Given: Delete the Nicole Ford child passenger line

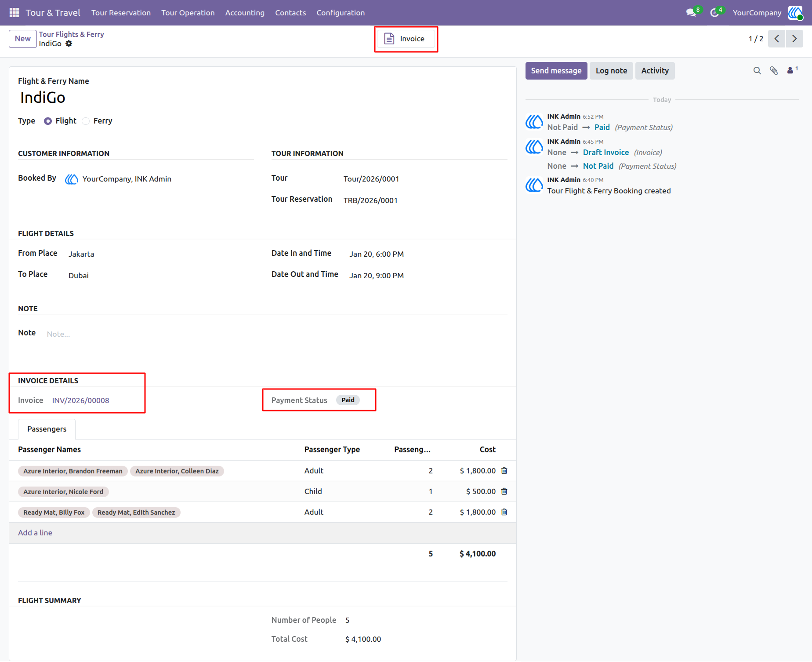Looking at the screenshot, I should point(504,491).
